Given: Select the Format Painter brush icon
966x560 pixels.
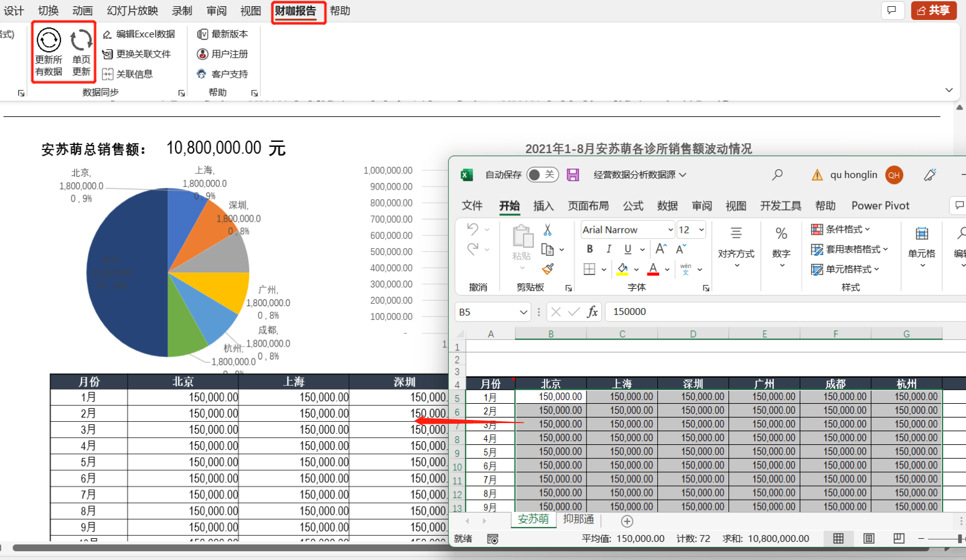Looking at the screenshot, I should coord(548,269).
